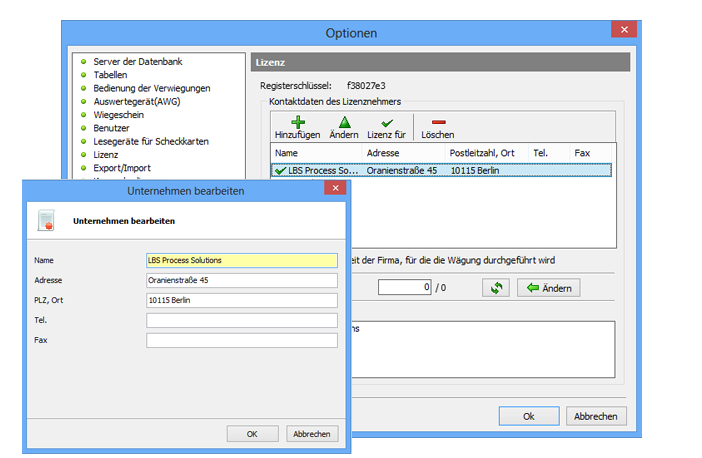Image resolution: width=702 pixels, height=458 pixels.
Task: Click the Unternehmen bearbeiten document icon
Action: click(45, 220)
